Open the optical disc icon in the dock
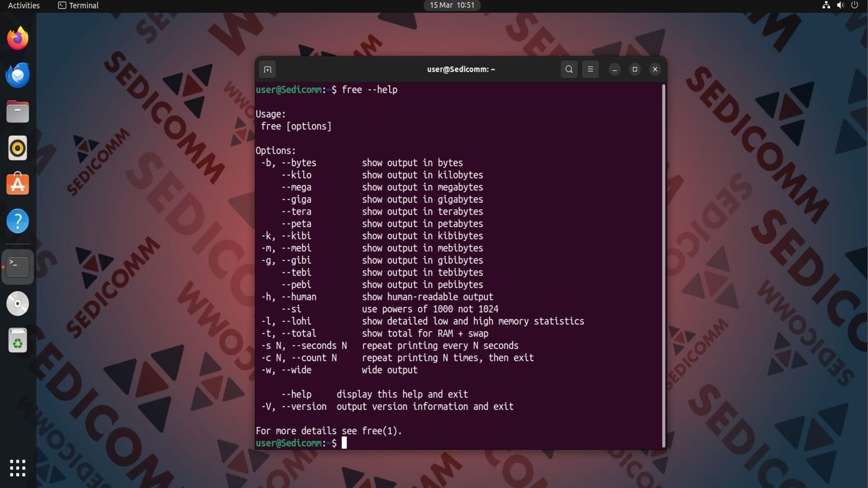868x488 pixels. 18,304
